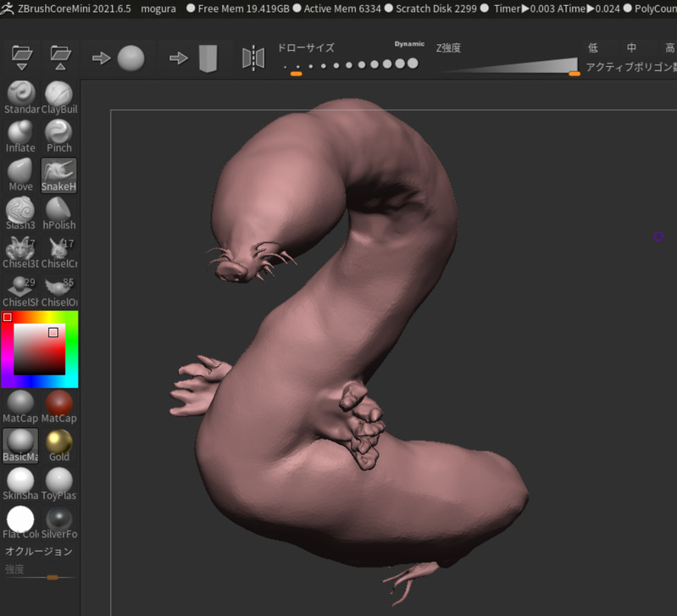
Task: Select the hPolish brush
Action: [59, 214]
